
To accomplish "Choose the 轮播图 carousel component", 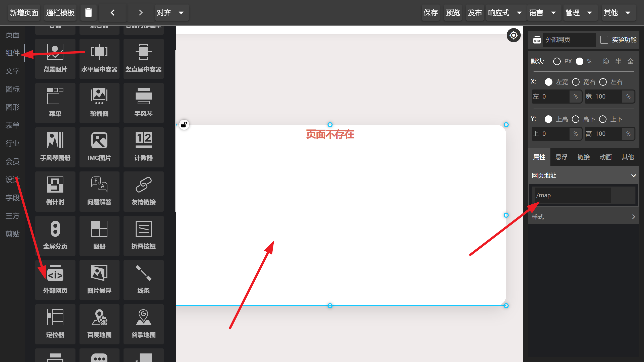I will [x=99, y=103].
